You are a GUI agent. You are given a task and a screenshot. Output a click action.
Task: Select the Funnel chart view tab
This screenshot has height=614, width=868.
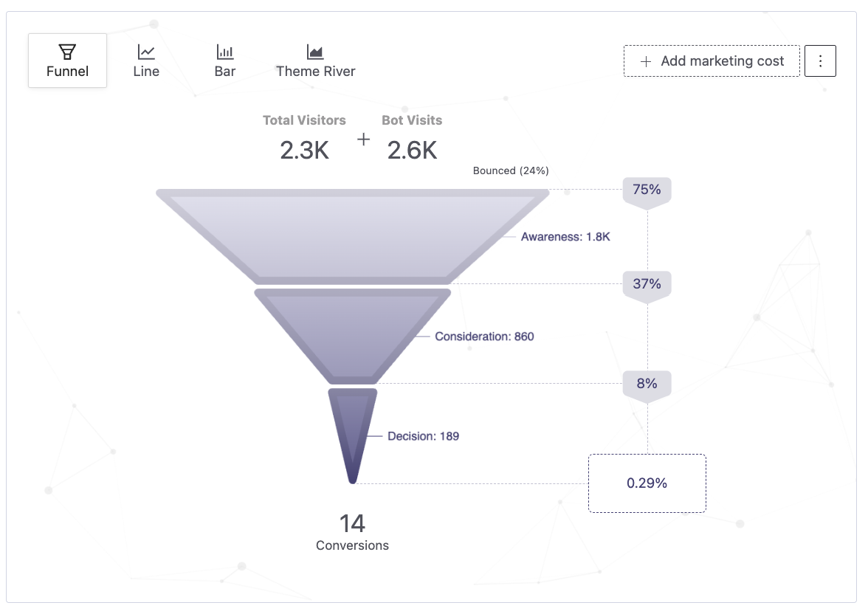click(x=67, y=61)
